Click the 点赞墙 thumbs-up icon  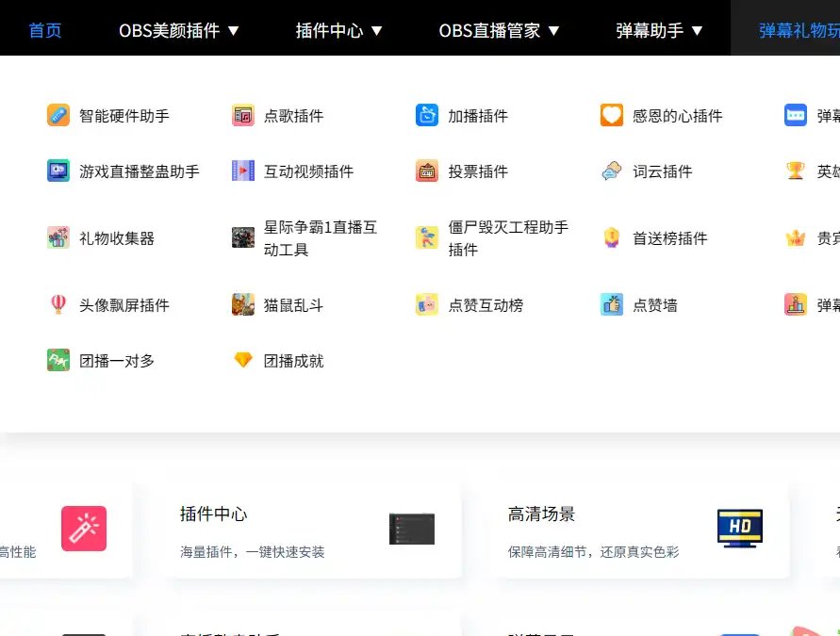coord(611,304)
